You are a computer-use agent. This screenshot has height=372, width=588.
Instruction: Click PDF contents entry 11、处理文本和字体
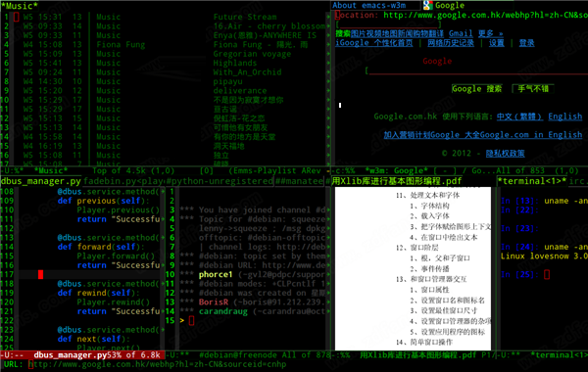pyautogui.click(x=427, y=195)
